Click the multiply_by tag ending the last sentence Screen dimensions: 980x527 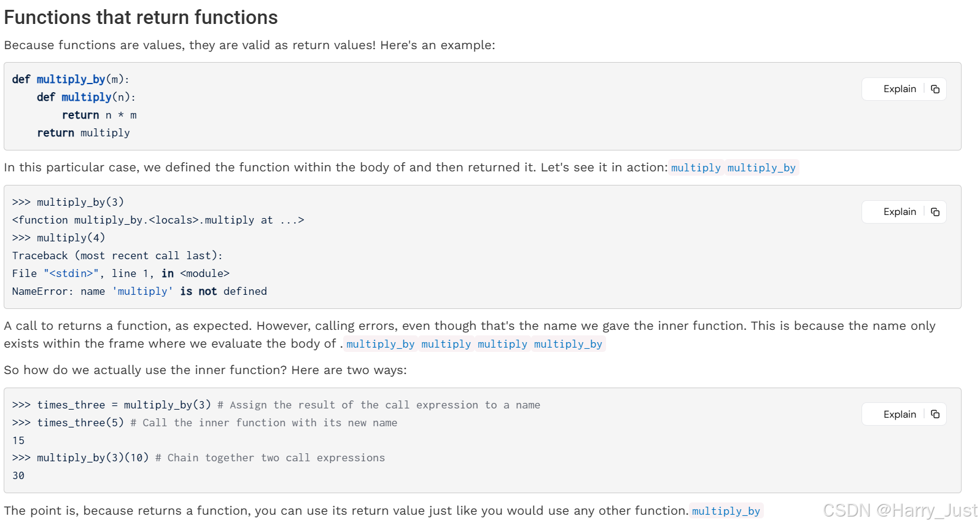[x=726, y=511]
